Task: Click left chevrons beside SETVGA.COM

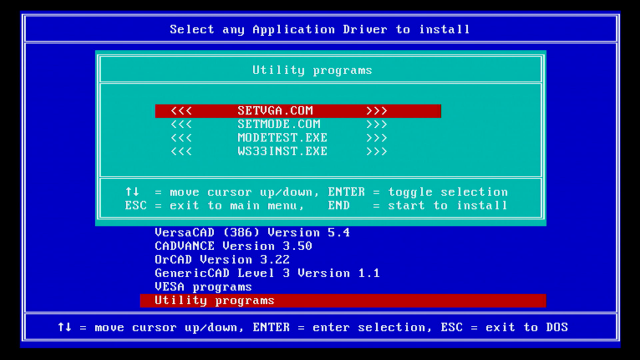Action: click(x=181, y=111)
